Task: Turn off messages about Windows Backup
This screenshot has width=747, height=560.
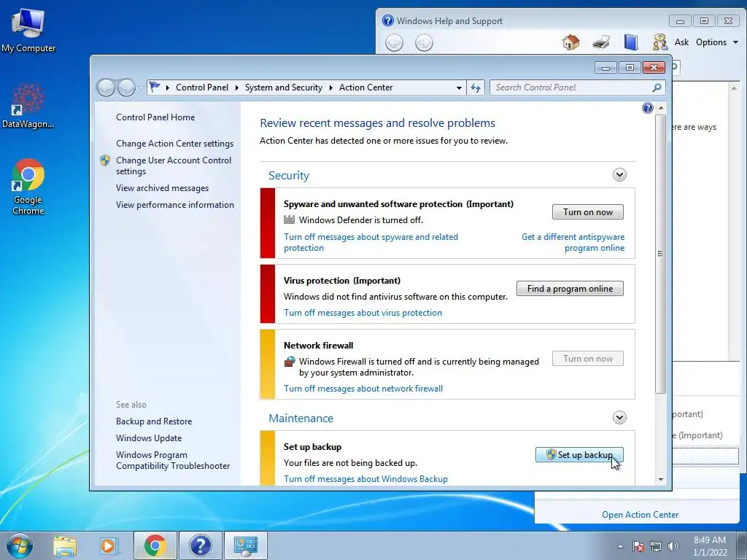Action: [x=365, y=479]
